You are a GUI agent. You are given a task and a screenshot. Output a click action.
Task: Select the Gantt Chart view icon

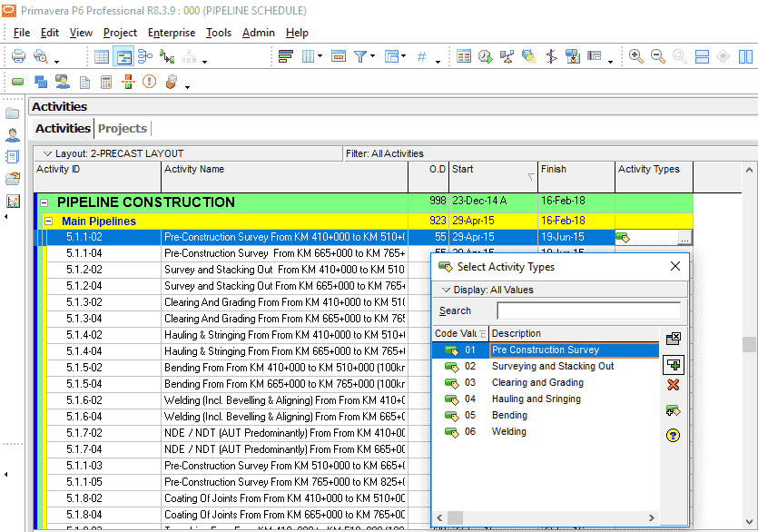click(x=123, y=56)
